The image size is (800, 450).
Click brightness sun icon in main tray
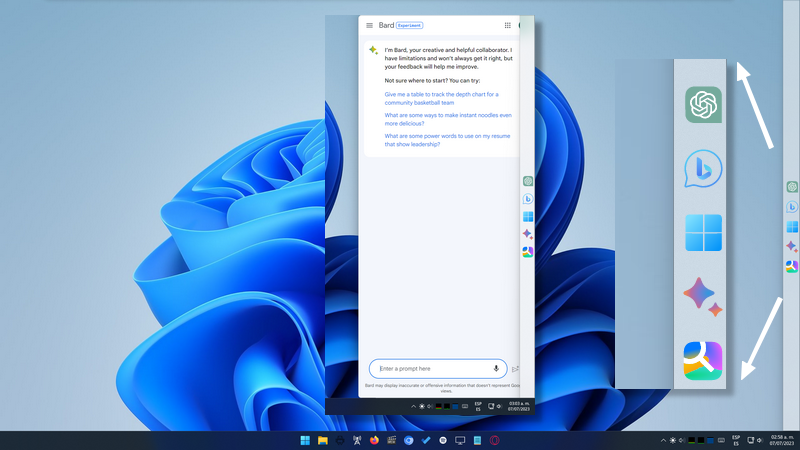(x=672, y=440)
